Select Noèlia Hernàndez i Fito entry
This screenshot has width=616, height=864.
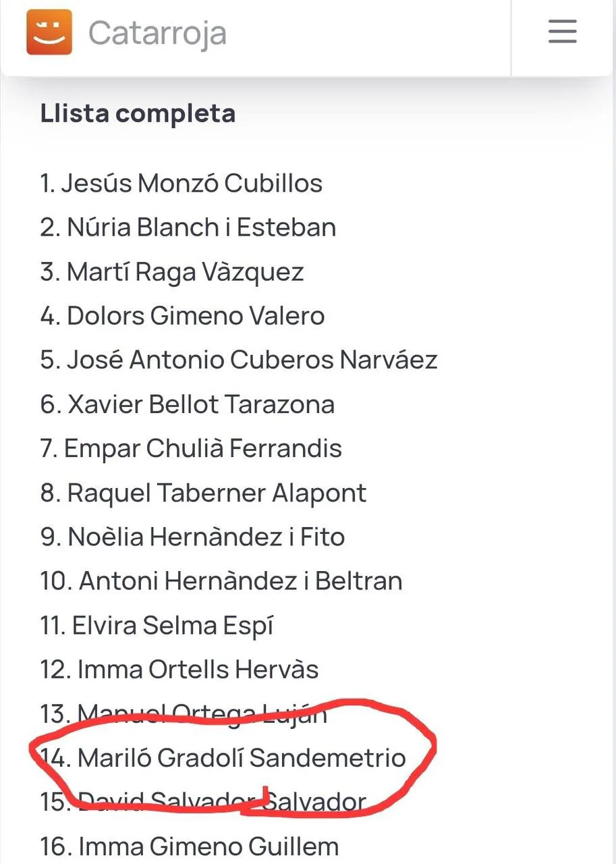pos(192,537)
